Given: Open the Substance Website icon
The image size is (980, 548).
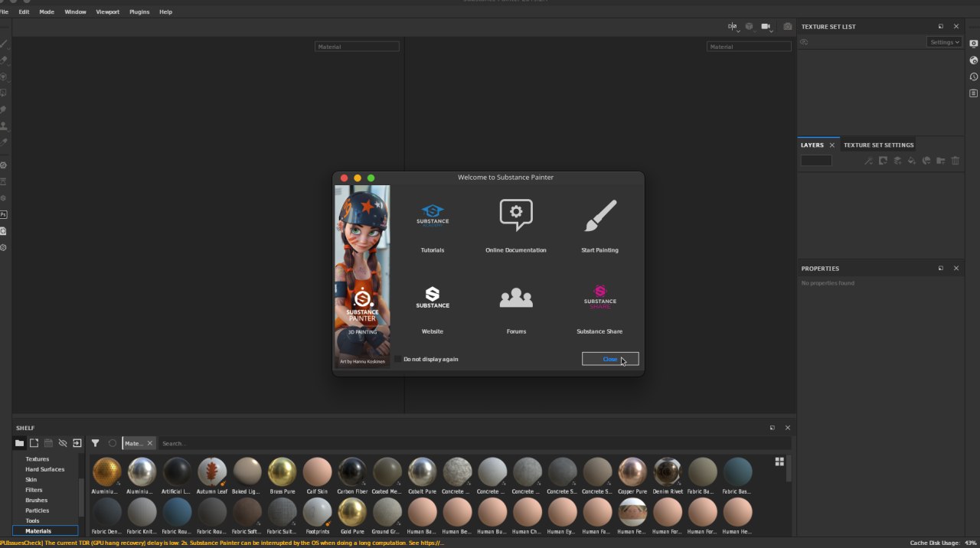Looking at the screenshot, I should pos(433,298).
